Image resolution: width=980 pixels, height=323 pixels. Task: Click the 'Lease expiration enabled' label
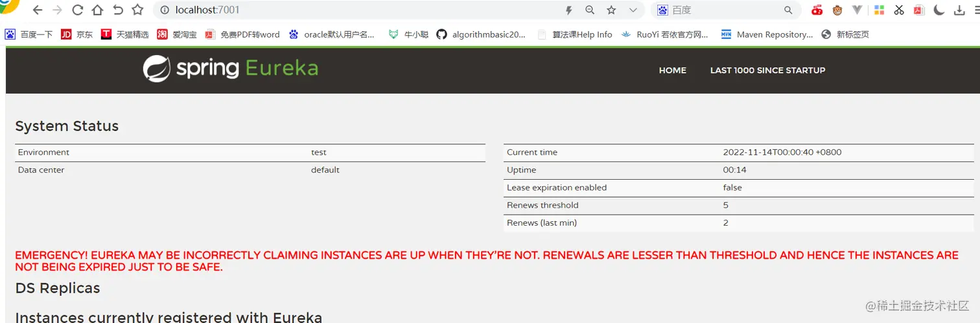(x=557, y=187)
